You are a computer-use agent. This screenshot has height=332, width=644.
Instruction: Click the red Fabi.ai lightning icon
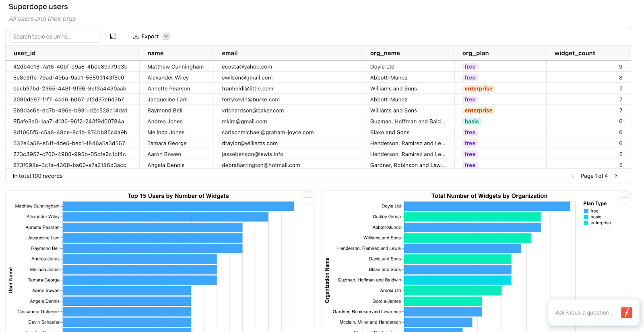coord(626,313)
